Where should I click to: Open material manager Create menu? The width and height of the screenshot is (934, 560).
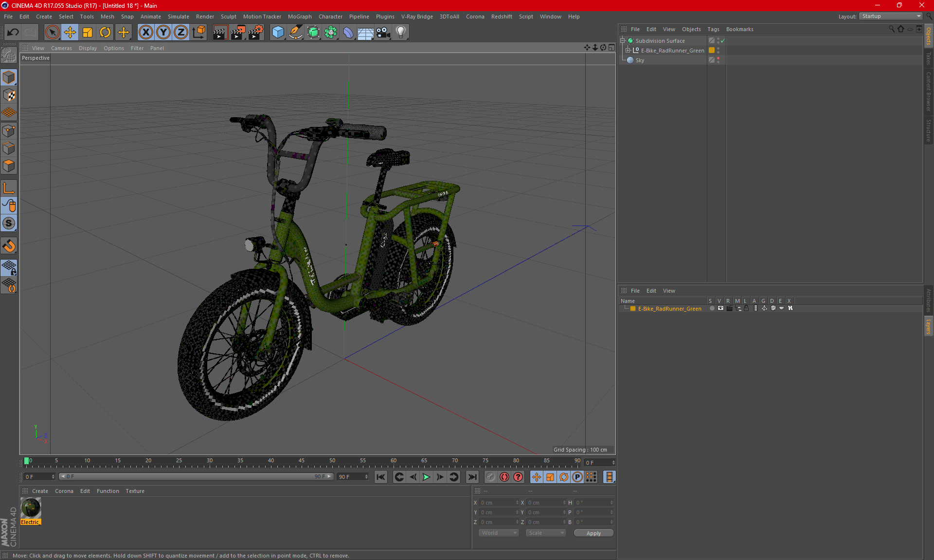(40, 491)
